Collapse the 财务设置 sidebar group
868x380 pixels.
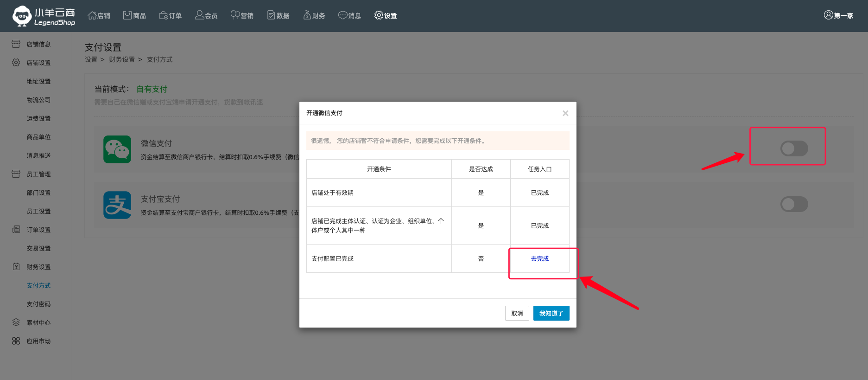pos(38,267)
